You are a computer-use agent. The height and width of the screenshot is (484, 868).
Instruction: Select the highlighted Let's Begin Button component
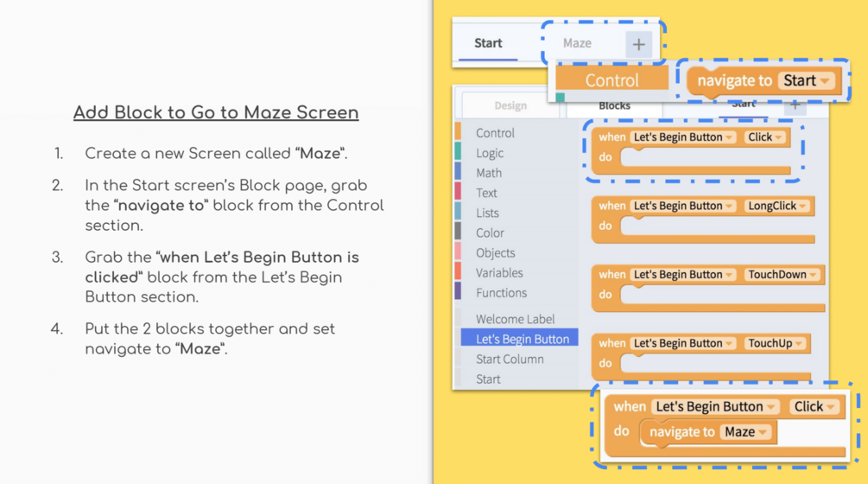click(x=520, y=338)
